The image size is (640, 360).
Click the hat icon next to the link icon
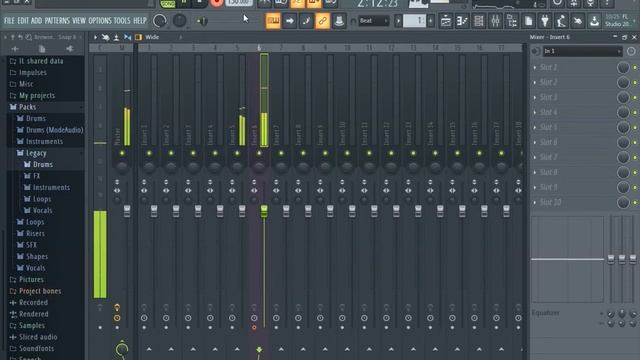pos(339,21)
